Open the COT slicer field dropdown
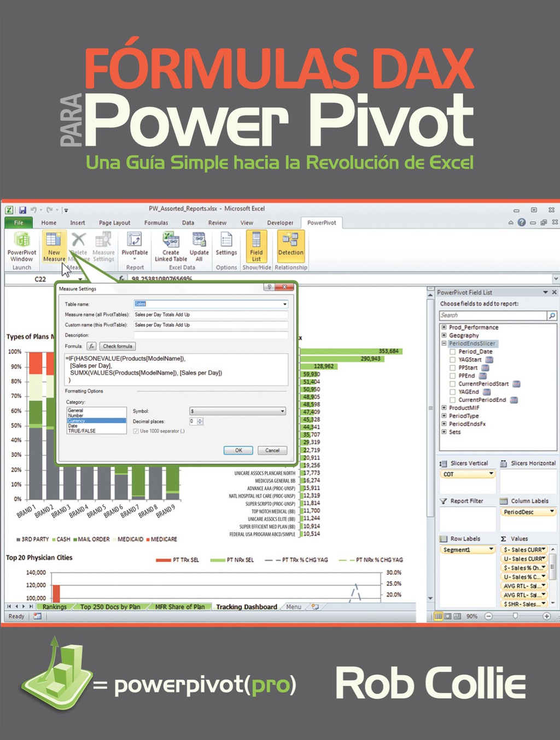Viewport: 560px width, 740px height. (491, 474)
